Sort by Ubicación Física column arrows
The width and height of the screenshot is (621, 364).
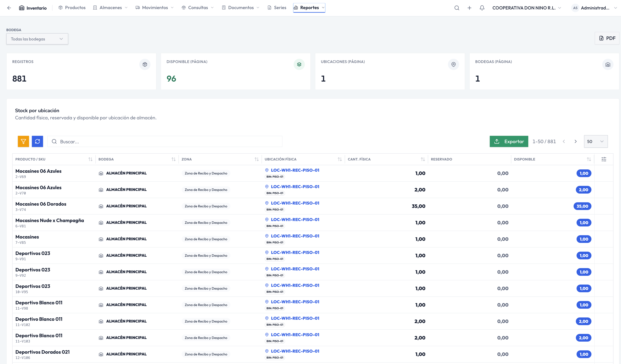click(340, 159)
